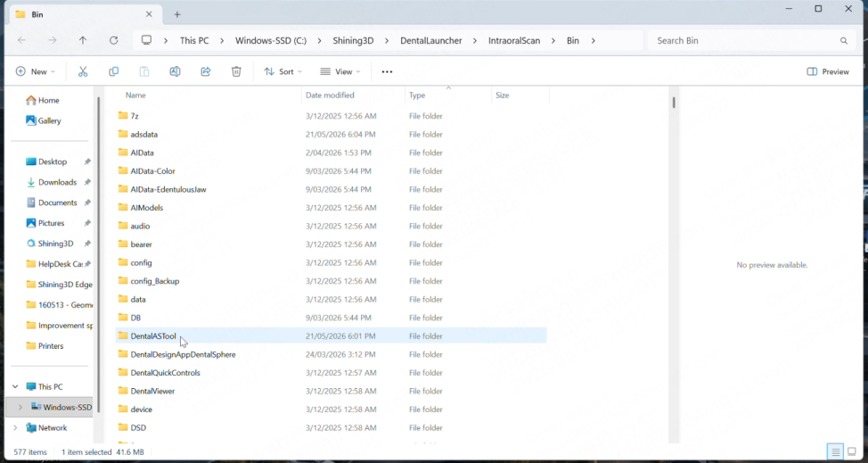Open the Sort dropdown

point(283,71)
